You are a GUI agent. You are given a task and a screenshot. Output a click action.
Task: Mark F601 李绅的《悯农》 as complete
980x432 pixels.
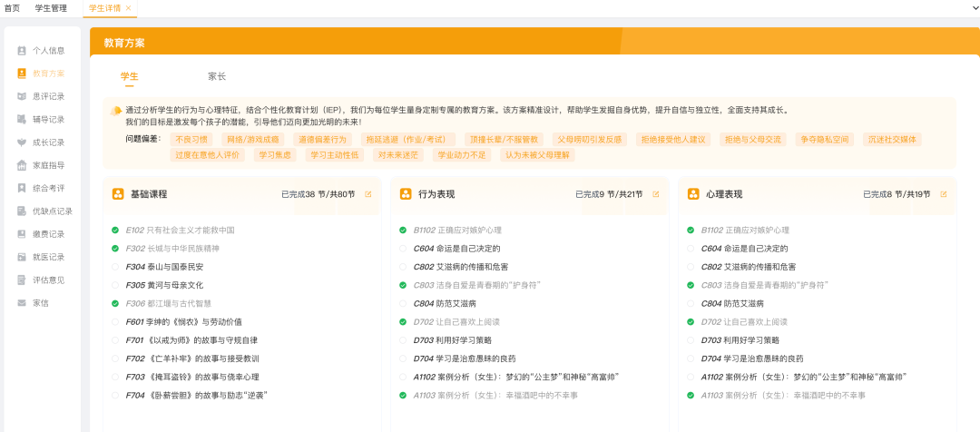[x=115, y=322]
